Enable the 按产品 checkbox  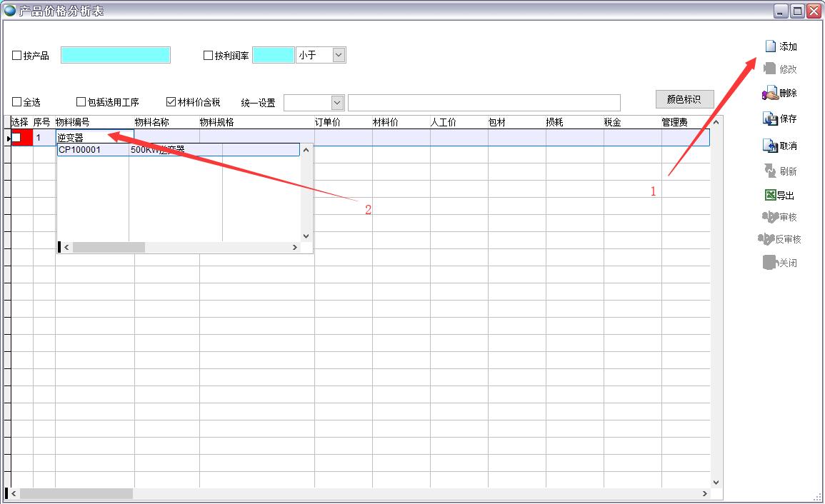coord(17,56)
